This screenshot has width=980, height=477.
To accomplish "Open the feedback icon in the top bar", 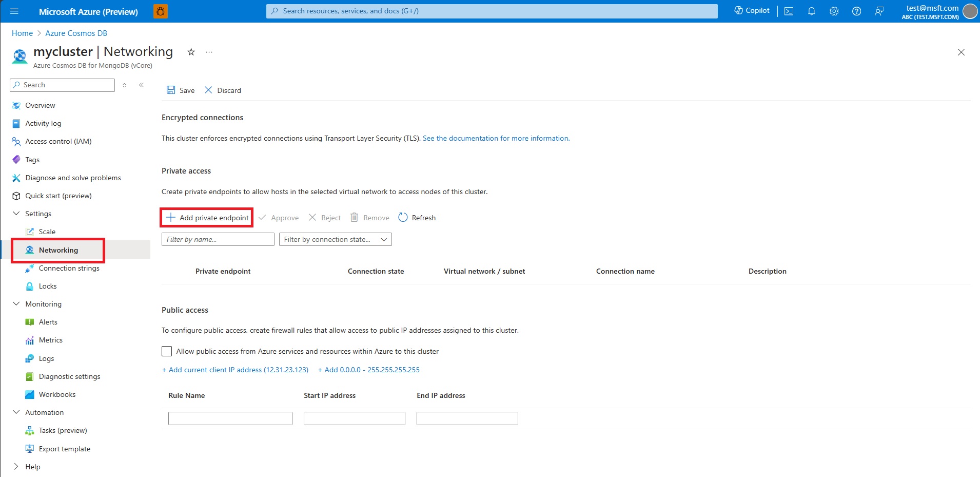I will pos(879,11).
